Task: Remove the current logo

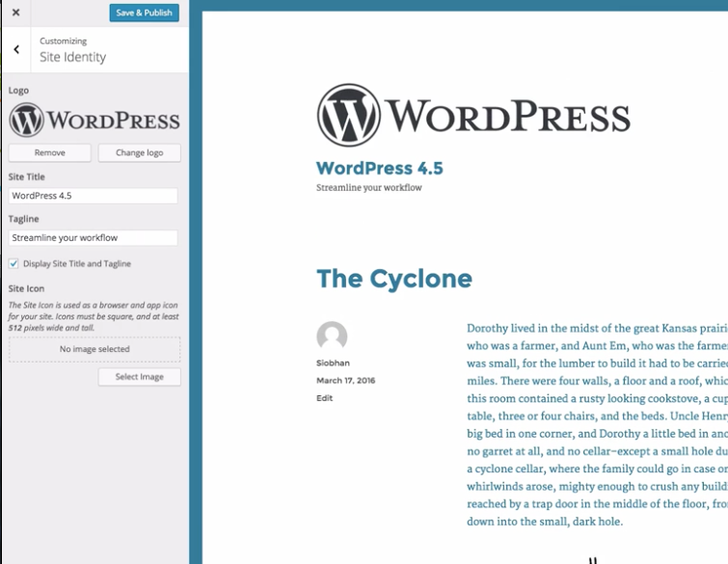Action: (50, 152)
